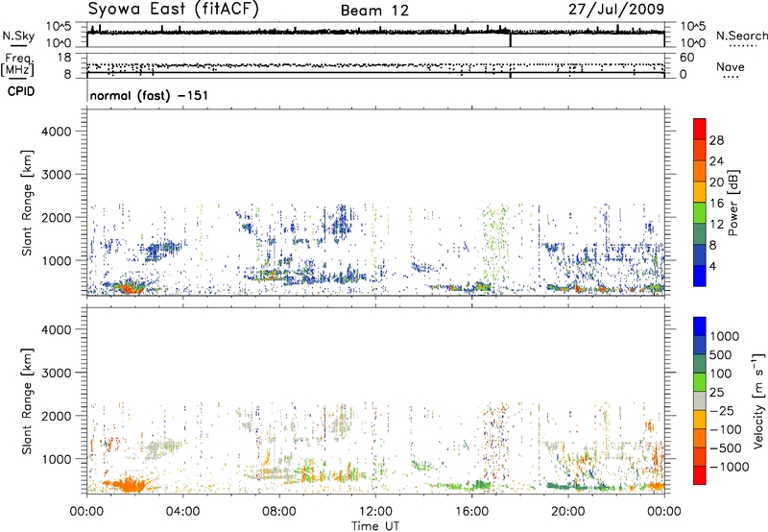Click the date '27/Jul/2009'

[616, 10]
